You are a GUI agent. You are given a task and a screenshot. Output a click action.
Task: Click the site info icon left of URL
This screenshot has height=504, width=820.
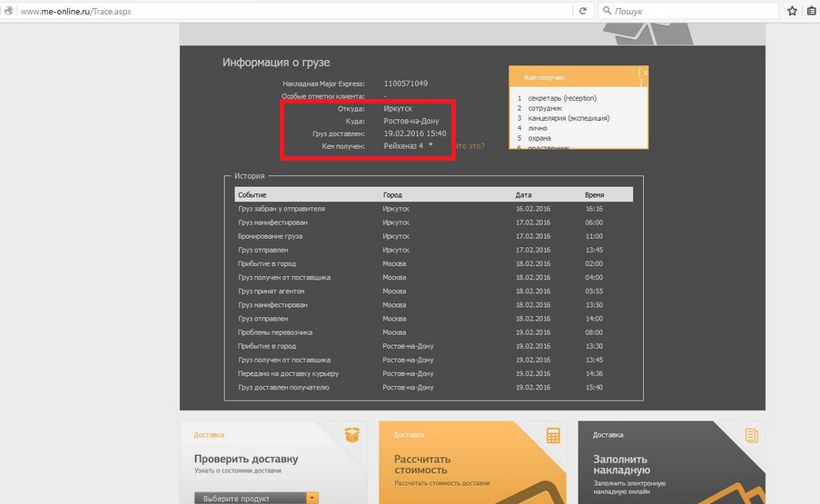[9, 11]
